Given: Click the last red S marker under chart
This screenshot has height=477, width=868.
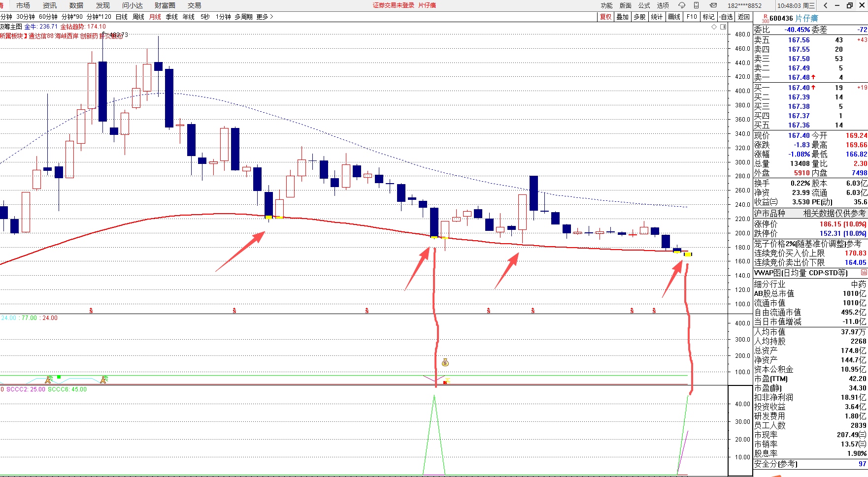Looking at the screenshot, I should 654,311.
